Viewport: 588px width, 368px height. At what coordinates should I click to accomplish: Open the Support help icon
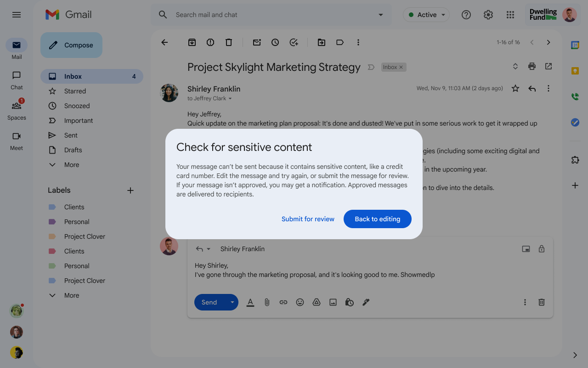click(466, 15)
